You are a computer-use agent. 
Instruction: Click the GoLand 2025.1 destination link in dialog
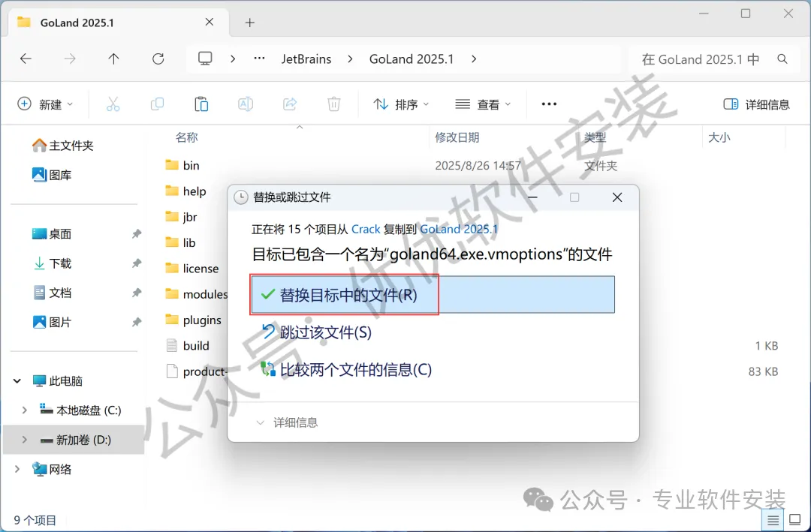(x=460, y=229)
